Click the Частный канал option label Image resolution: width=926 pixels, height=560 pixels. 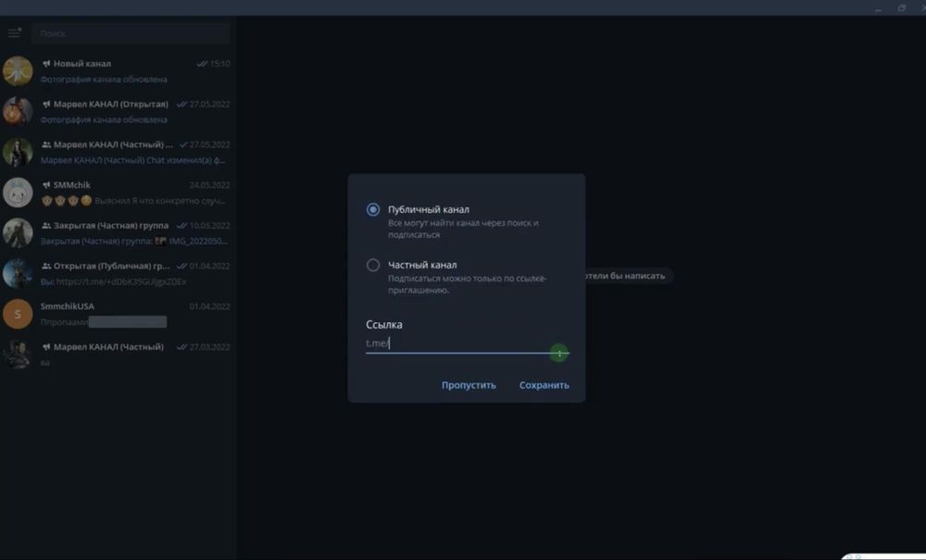[x=421, y=266]
